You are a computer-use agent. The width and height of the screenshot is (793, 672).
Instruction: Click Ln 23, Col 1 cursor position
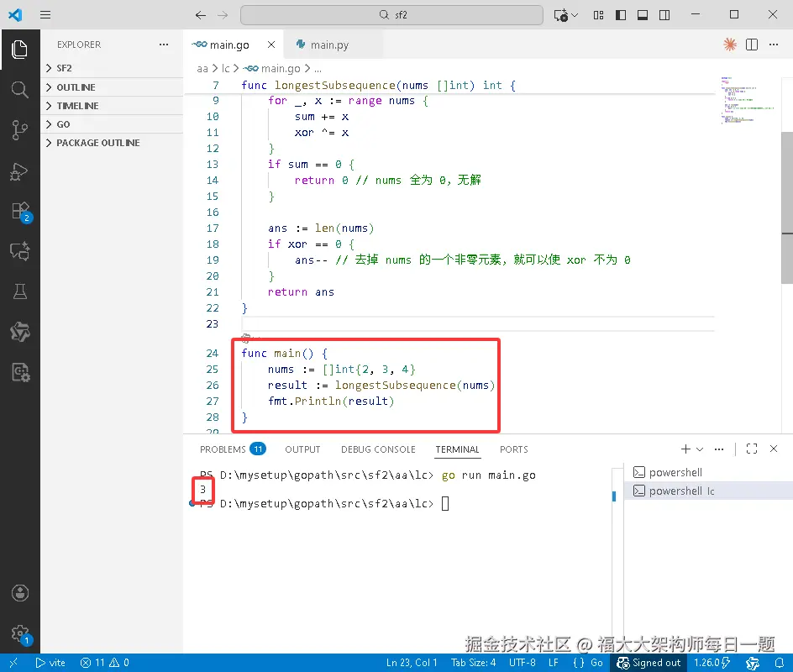(x=412, y=663)
